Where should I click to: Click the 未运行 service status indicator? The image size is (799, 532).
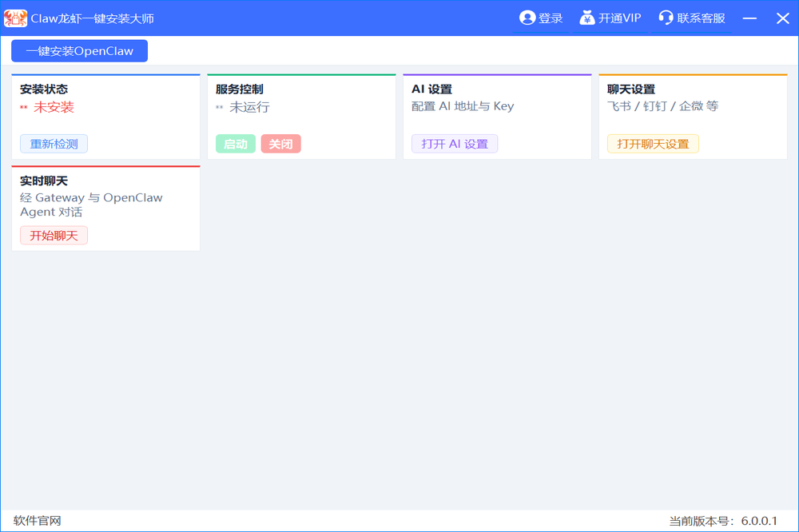(x=249, y=107)
